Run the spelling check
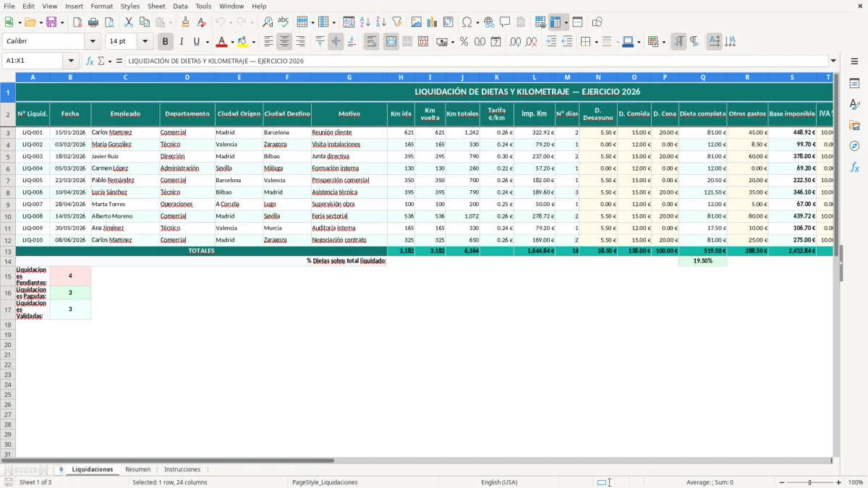This screenshot has height=488, width=868. [x=284, y=22]
